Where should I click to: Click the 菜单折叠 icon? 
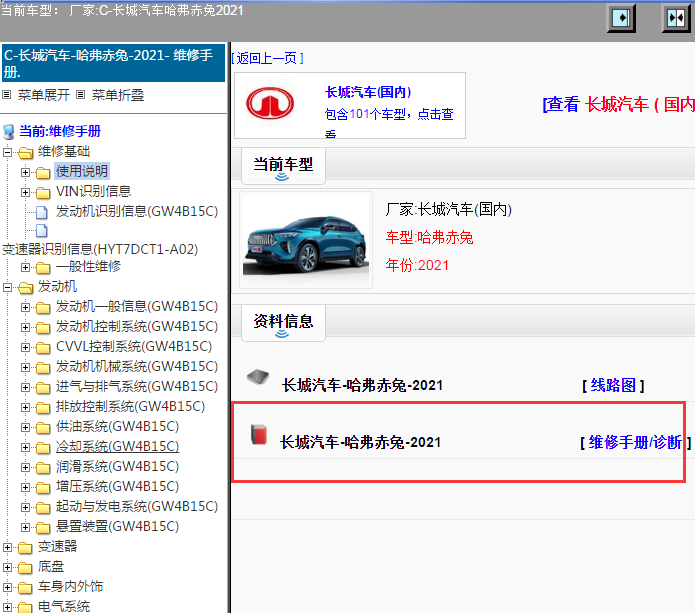pyautogui.click(x=80, y=94)
